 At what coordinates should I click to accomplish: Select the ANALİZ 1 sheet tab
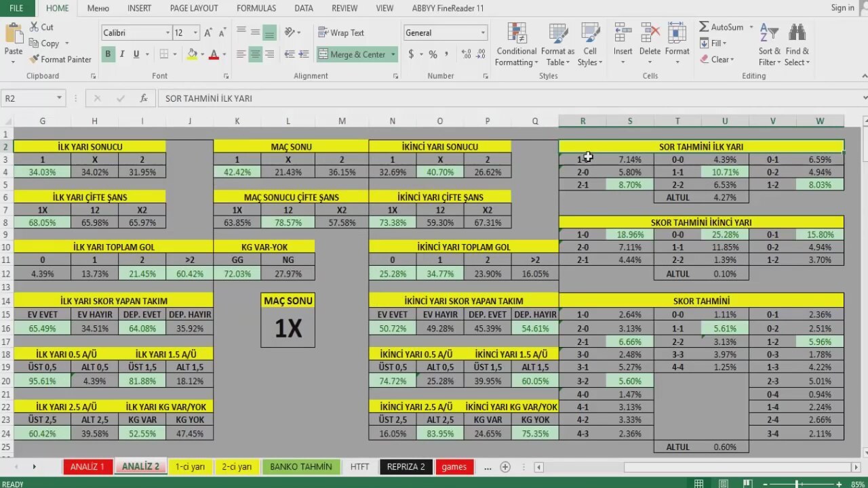tap(87, 466)
